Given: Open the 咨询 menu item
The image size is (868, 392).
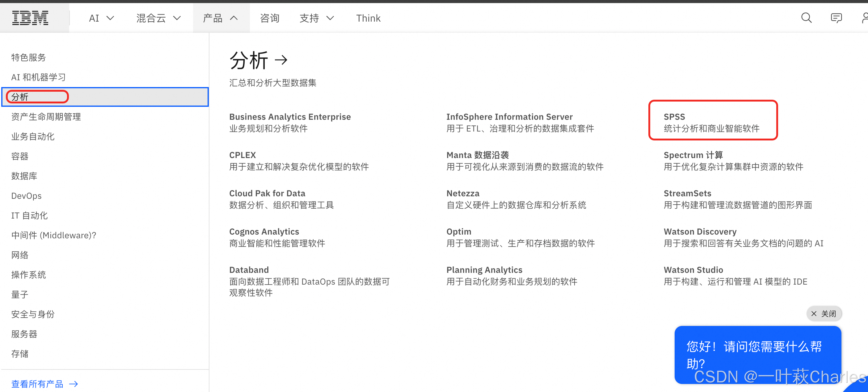Looking at the screenshot, I should (270, 18).
